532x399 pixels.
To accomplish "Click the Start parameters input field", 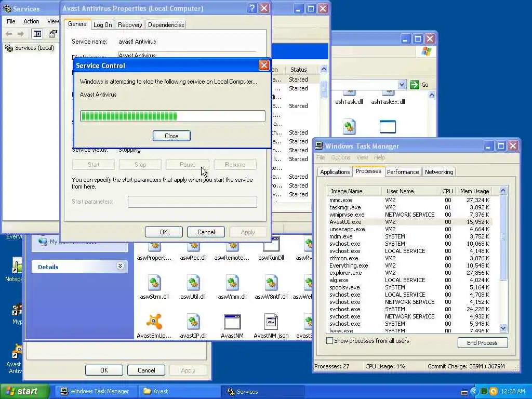I will pyautogui.click(x=192, y=202).
